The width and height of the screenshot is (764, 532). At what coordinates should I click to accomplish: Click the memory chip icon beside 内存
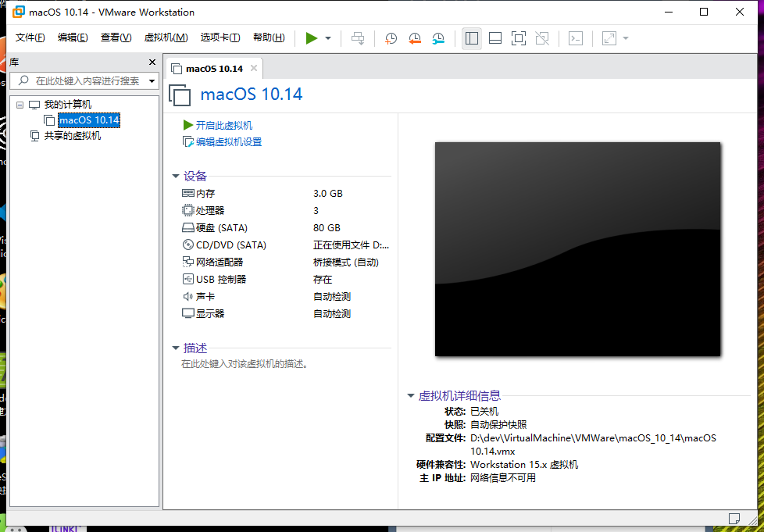click(188, 194)
